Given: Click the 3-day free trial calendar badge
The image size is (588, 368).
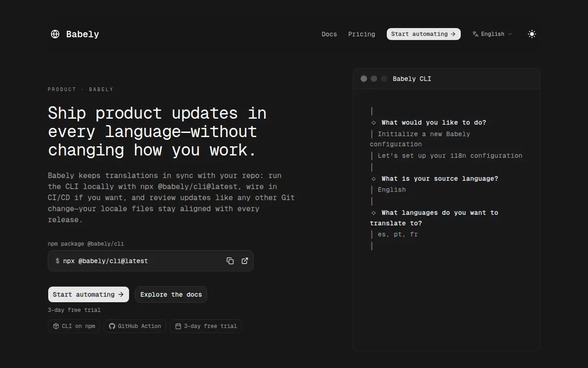Looking at the screenshot, I should [x=206, y=326].
